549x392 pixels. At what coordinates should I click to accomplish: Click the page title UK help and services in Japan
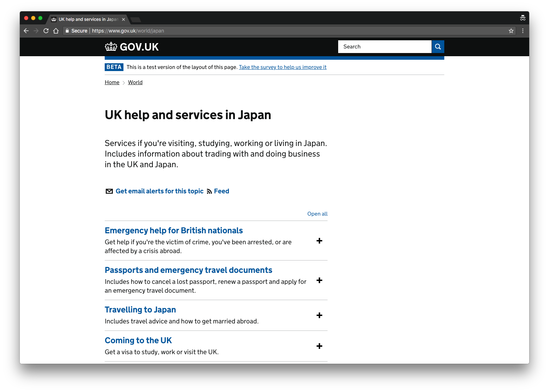(188, 115)
